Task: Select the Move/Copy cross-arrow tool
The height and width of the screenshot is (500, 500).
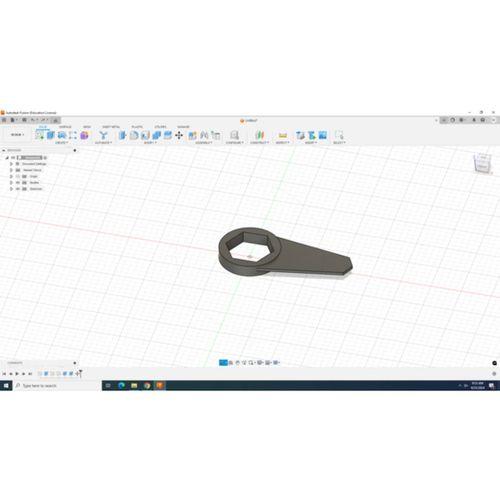Action: (x=179, y=135)
